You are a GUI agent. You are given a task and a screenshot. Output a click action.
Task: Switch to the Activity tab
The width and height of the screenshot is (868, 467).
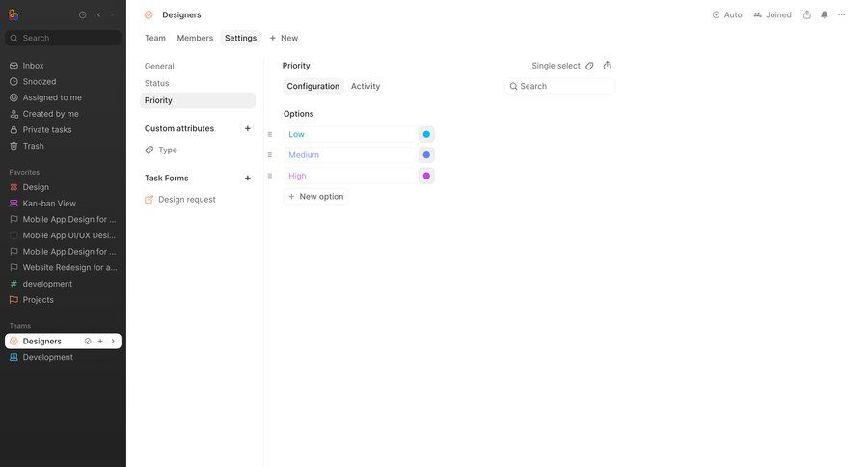(366, 86)
